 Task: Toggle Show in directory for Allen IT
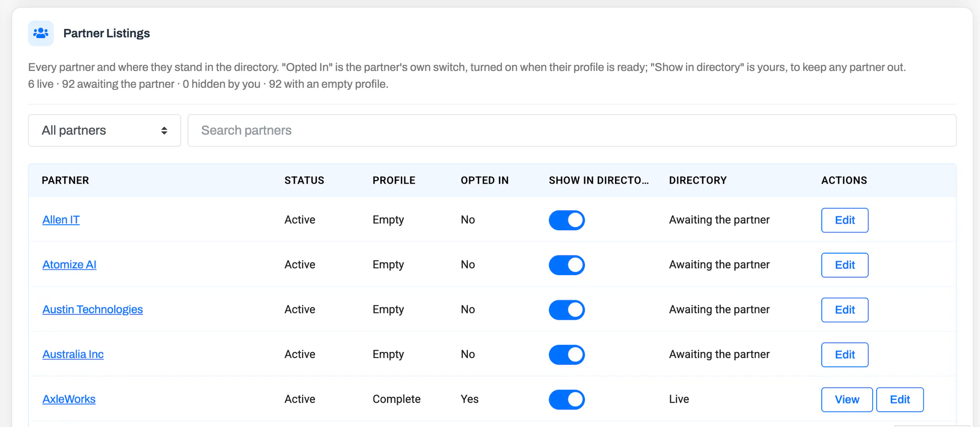tap(567, 220)
